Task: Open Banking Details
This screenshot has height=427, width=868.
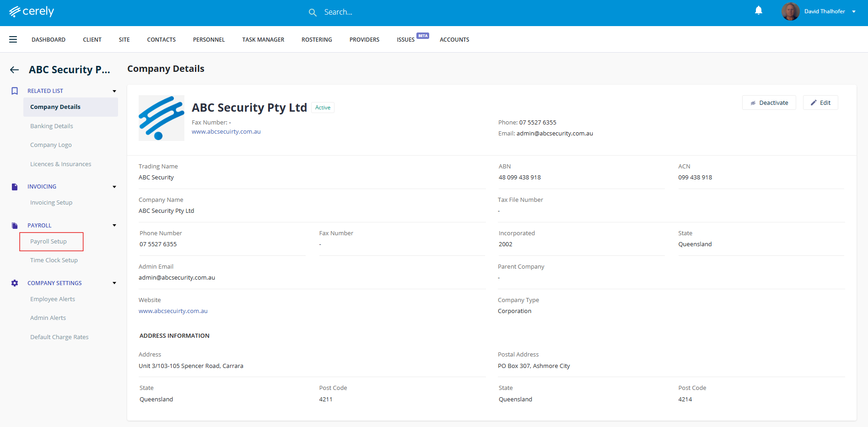Action: (52, 126)
